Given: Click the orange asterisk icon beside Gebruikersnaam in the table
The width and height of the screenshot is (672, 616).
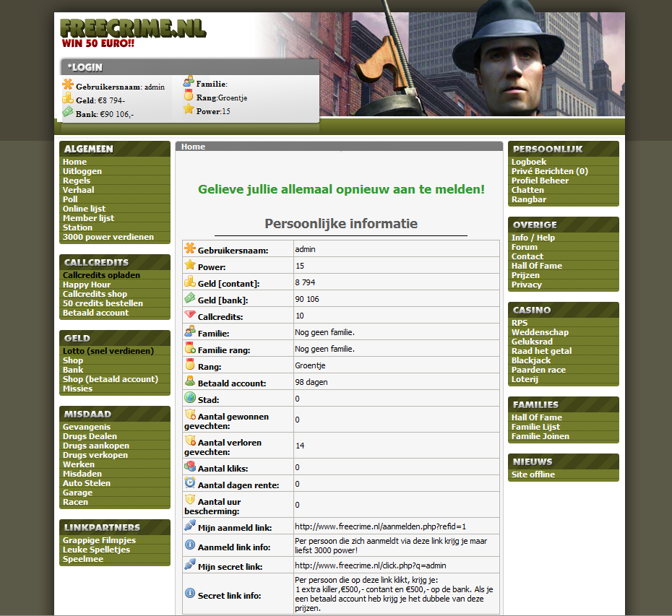Looking at the screenshot, I should pos(190,248).
